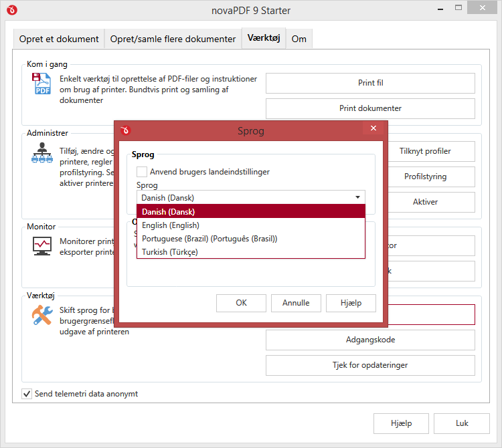The width and height of the screenshot is (502, 448).
Task: Open Tilknyt profiler
Action: [x=431, y=151]
